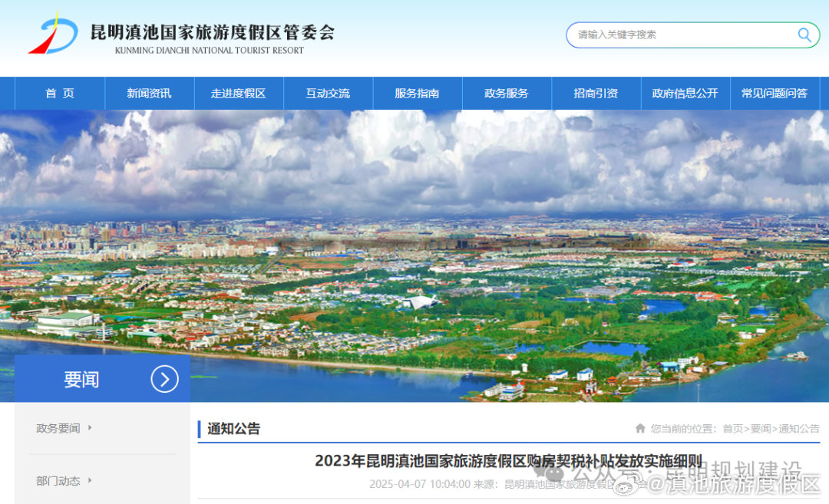829x504 pixels.
Task: Click the home icon in the breadcrumb
Action: tap(640, 429)
